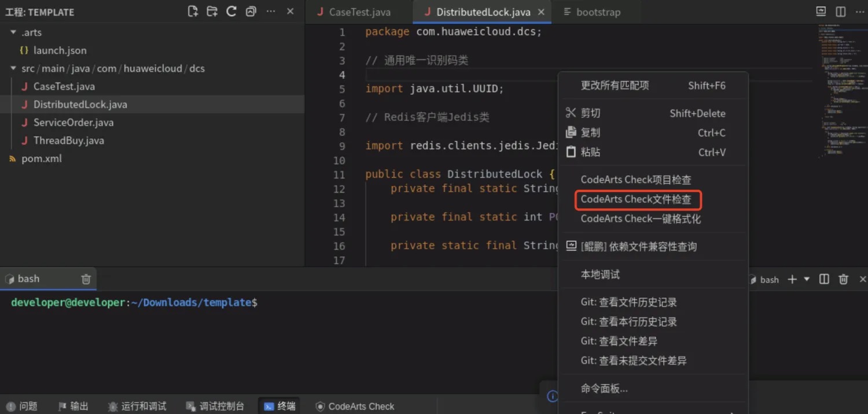This screenshot has width=868, height=414.
Task: Click the copy icon beside 复制
Action: 571,132
